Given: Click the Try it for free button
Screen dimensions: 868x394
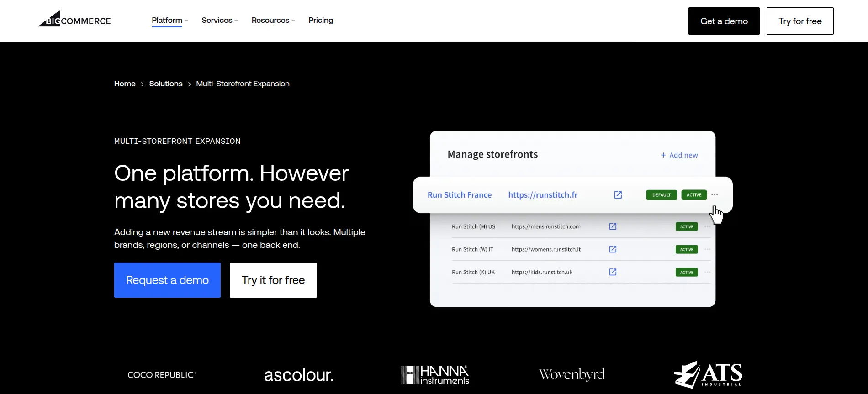Looking at the screenshot, I should [x=273, y=280].
